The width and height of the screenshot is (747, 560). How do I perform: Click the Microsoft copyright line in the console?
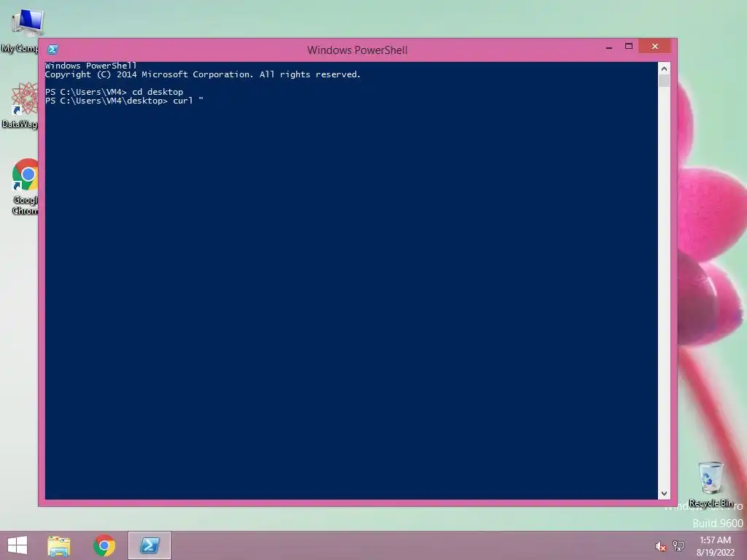click(x=203, y=74)
